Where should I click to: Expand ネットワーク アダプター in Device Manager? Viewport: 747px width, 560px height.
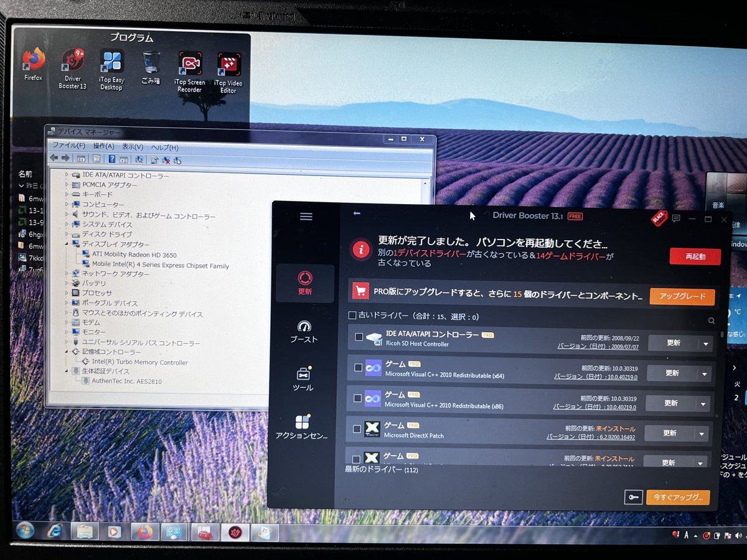click(x=68, y=273)
